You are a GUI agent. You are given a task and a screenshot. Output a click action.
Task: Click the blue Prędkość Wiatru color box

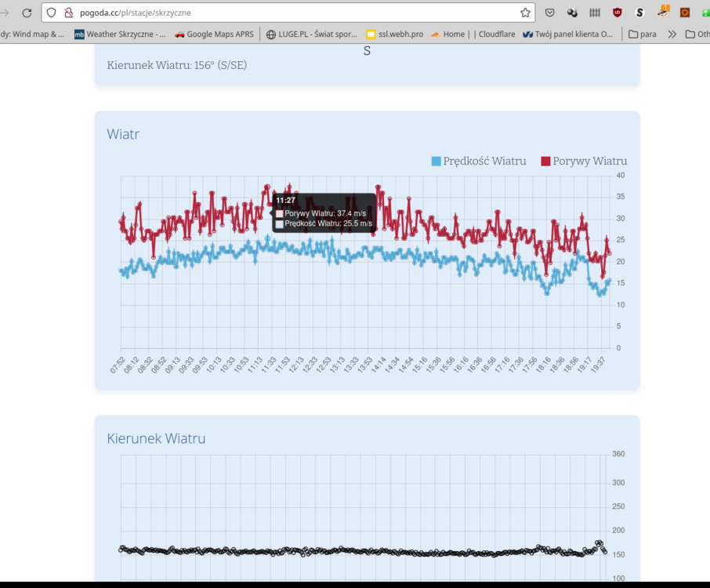click(437, 161)
